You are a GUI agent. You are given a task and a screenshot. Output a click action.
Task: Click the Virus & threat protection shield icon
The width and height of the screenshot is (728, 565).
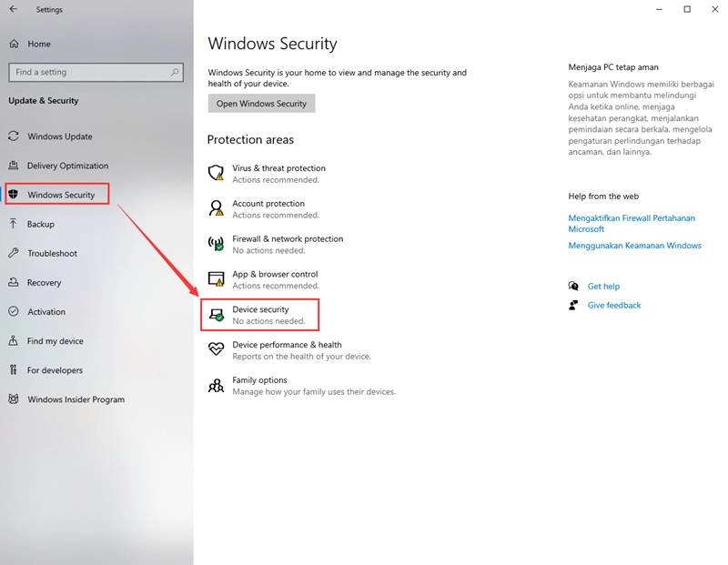click(216, 173)
